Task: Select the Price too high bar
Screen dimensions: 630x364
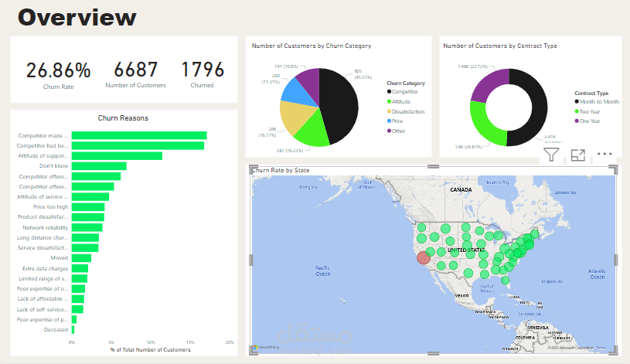Action: (88, 207)
